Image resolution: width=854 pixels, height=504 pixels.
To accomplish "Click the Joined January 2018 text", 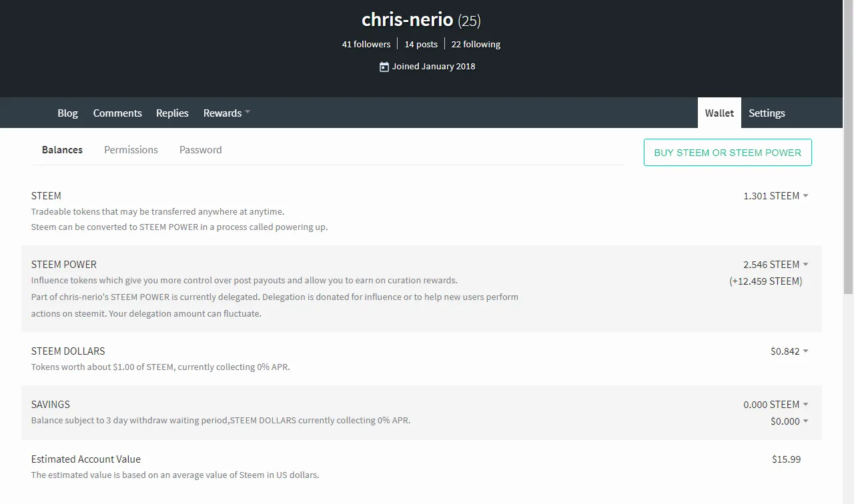I will (x=434, y=67).
